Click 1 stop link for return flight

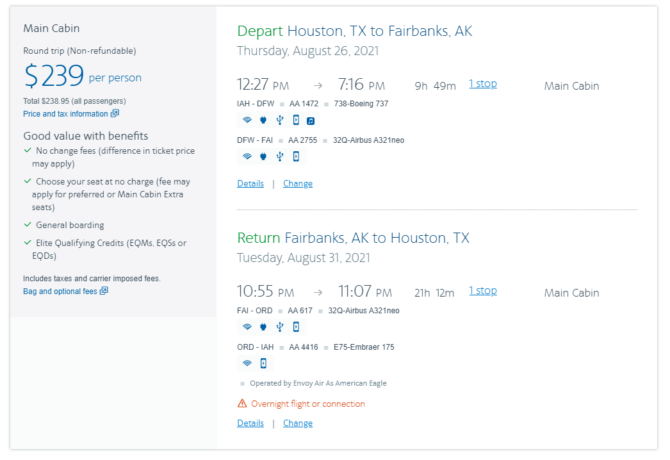pos(482,291)
